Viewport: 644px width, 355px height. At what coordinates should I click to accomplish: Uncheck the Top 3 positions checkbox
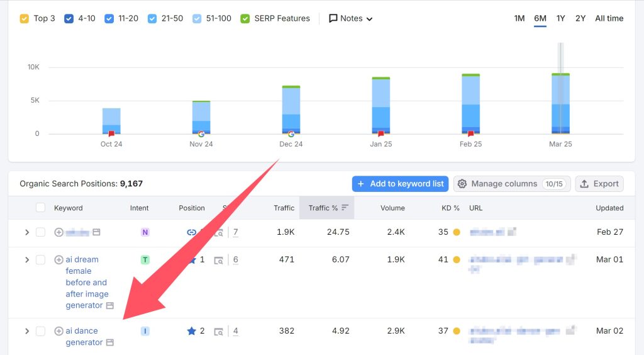tap(25, 18)
